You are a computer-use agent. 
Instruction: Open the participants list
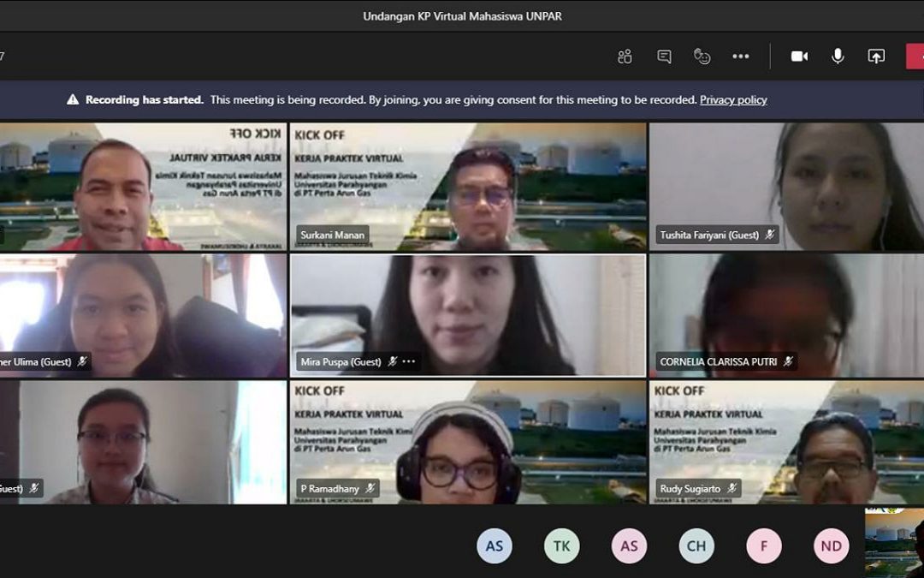coord(625,55)
